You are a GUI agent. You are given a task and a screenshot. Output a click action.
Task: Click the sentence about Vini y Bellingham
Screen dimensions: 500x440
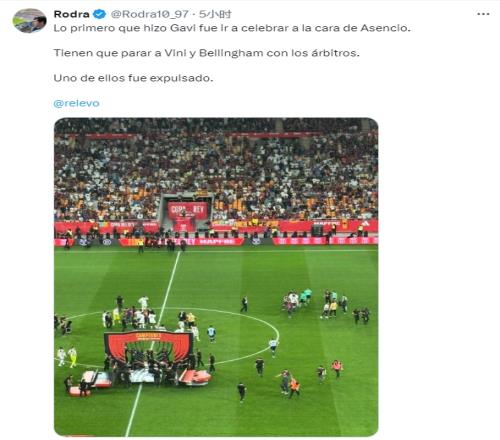pos(207,53)
